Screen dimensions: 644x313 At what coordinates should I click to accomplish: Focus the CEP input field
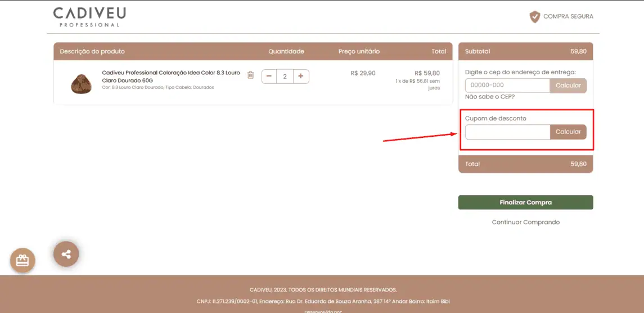point(507,86)
